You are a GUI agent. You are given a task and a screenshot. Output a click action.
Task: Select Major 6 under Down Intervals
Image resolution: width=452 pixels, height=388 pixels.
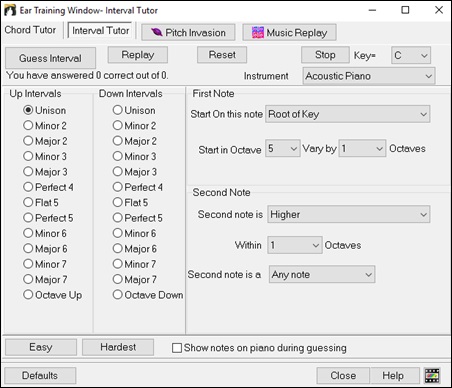(x=135, y=248)
